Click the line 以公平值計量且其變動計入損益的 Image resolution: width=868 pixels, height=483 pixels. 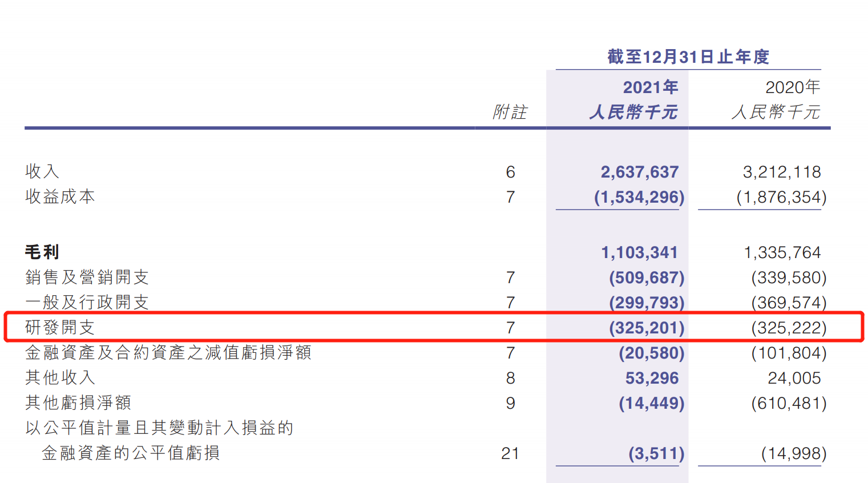[159, 428]
